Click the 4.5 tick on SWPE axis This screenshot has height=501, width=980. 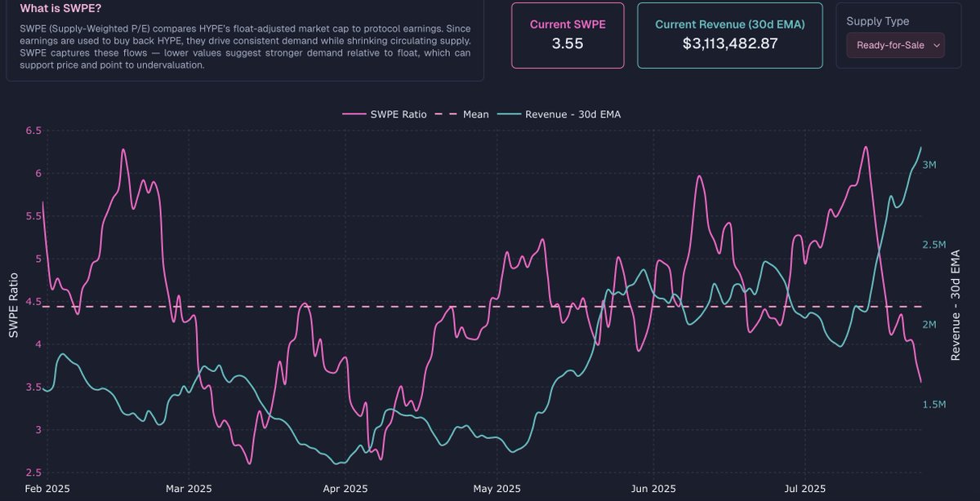pos(33,301)
